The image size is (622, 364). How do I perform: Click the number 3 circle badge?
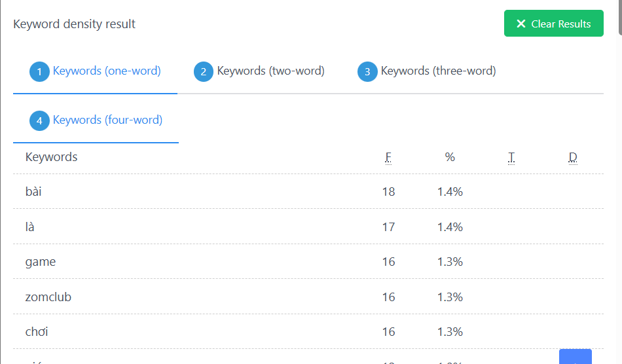coord(367,72)
